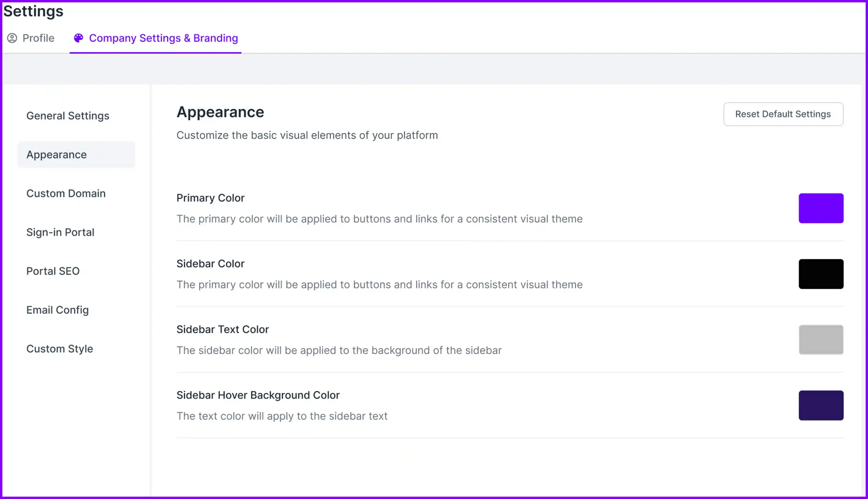Viewport: 868px width, 499px height.
Task: Select General Settings in the sidebar
Action: coord(67,116)
